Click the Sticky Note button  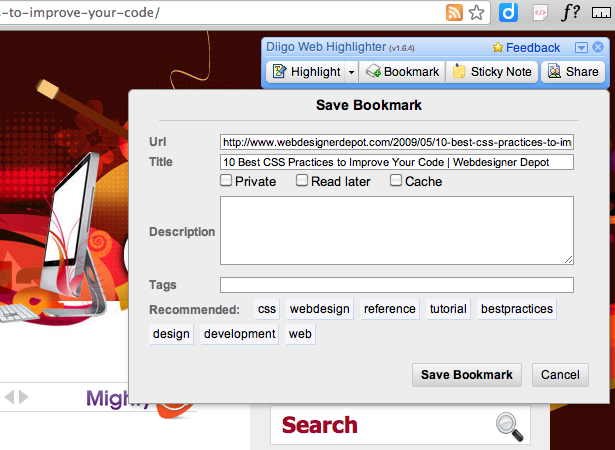(492, 72)
